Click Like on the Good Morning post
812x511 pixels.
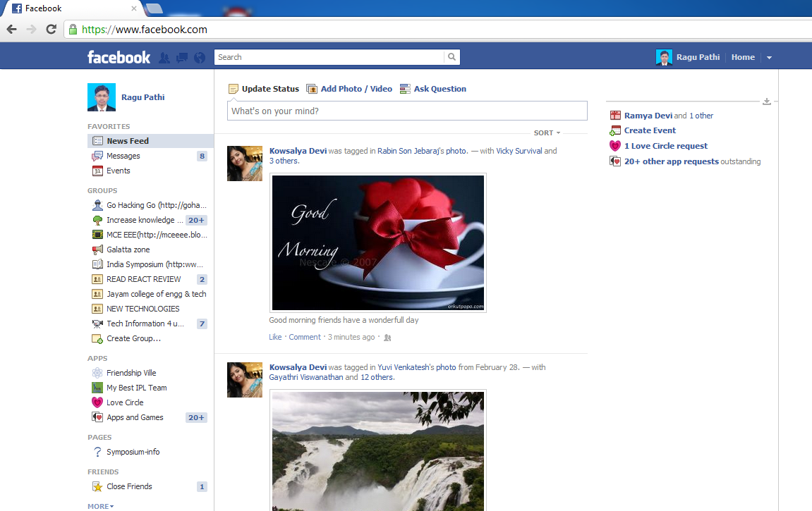pyautogui.click(x=275, y=337)
